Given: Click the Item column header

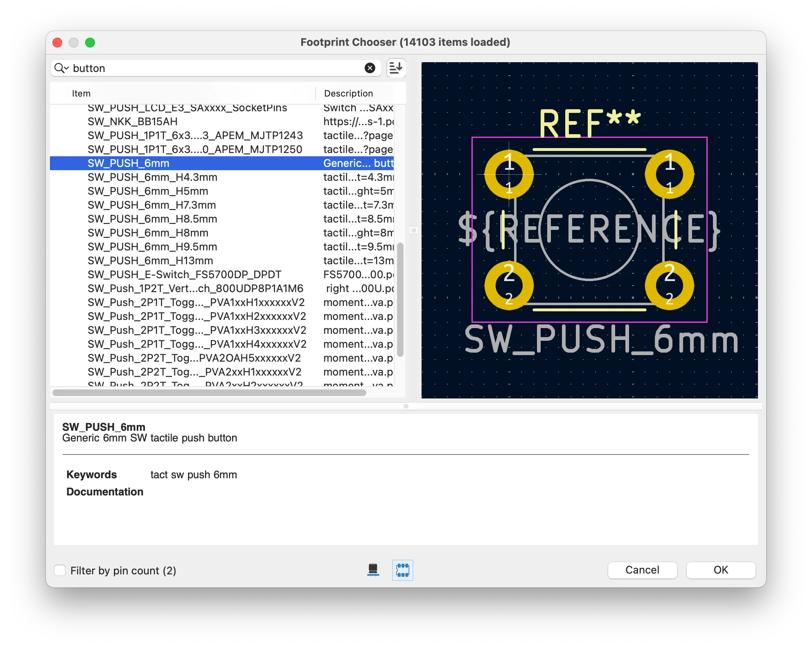Looking at the screenshot, I should point(81,93).
